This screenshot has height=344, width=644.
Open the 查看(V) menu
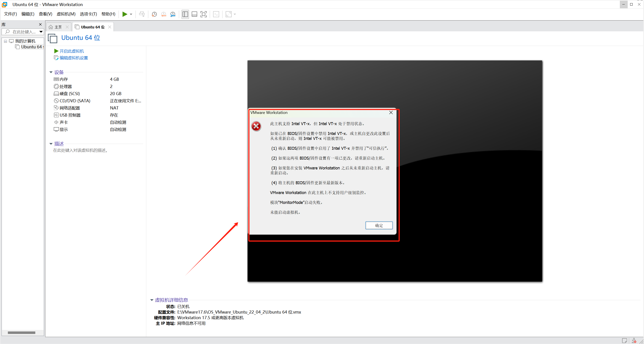click(45, 14)
